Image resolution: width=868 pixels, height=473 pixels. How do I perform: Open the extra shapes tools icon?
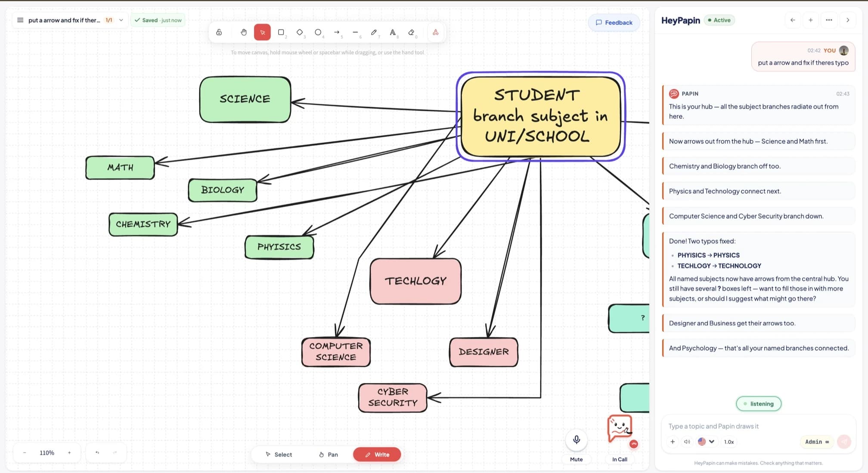click(436, 32)
